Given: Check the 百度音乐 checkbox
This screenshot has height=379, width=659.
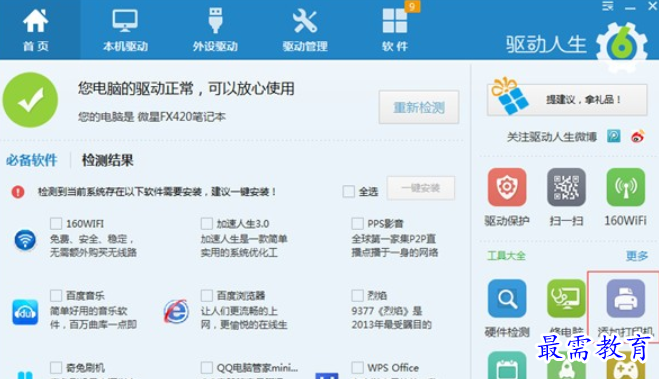Looking at the screenshot, I should pos(56,295).
